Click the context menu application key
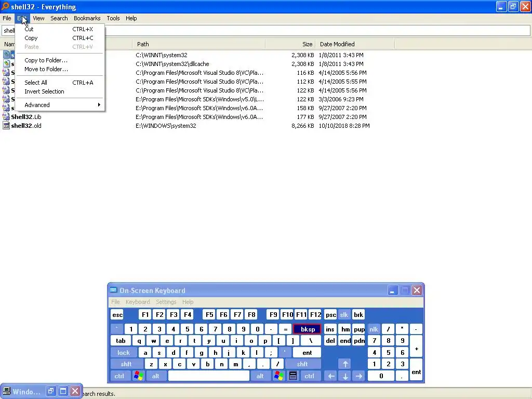Image resolution: width=532 pixels, height=399 pixels. [x=293, y=376]
